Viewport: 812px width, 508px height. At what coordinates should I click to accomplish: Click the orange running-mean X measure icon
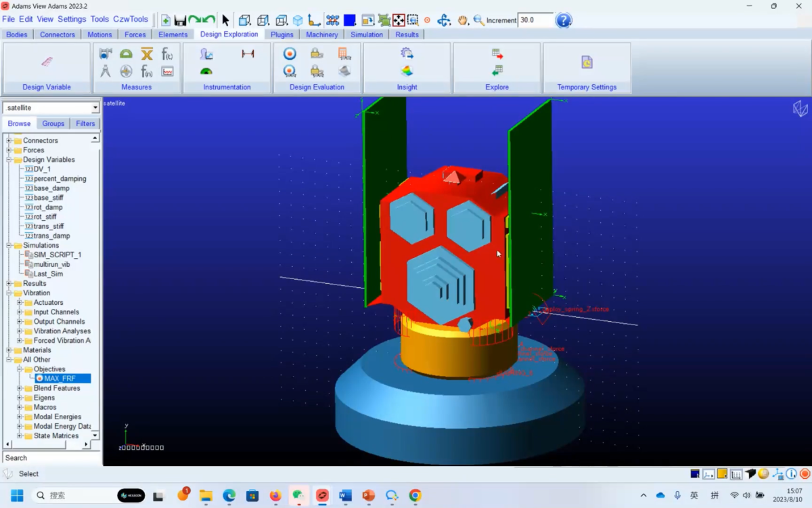[147, 54]
